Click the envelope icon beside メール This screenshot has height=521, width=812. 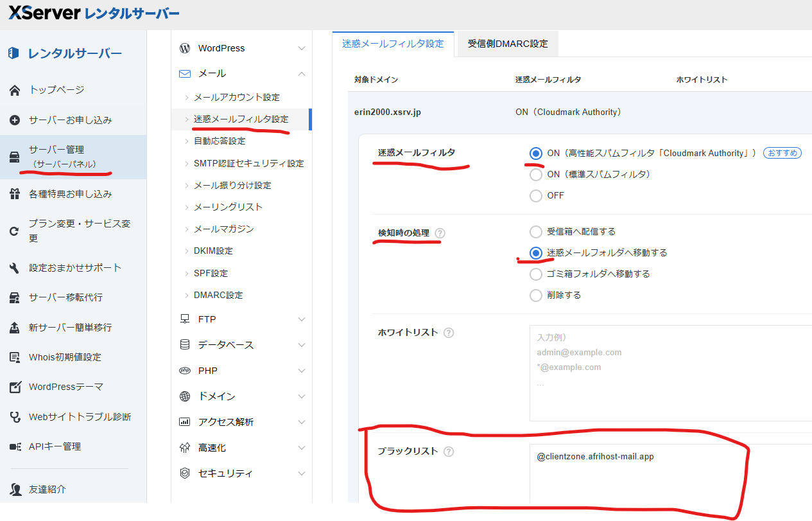click(185, 74)
